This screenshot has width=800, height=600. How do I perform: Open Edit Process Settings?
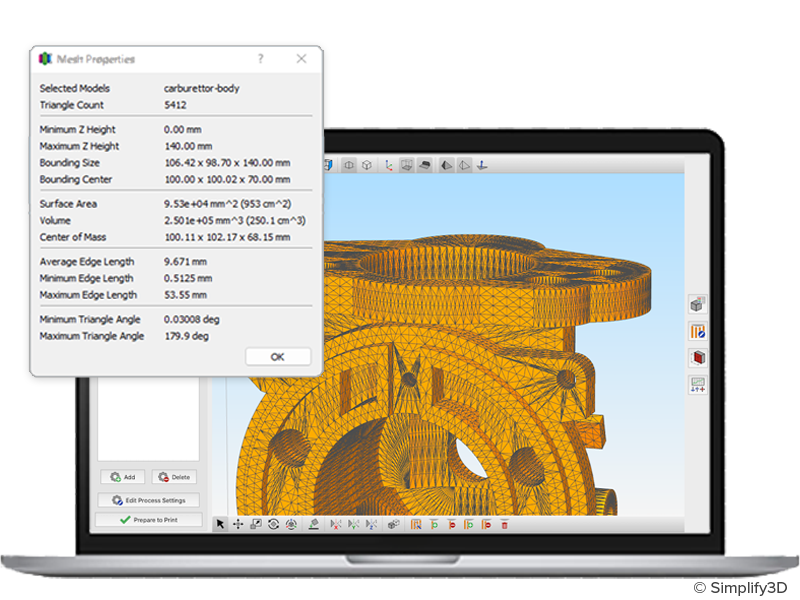coord(148,500)
